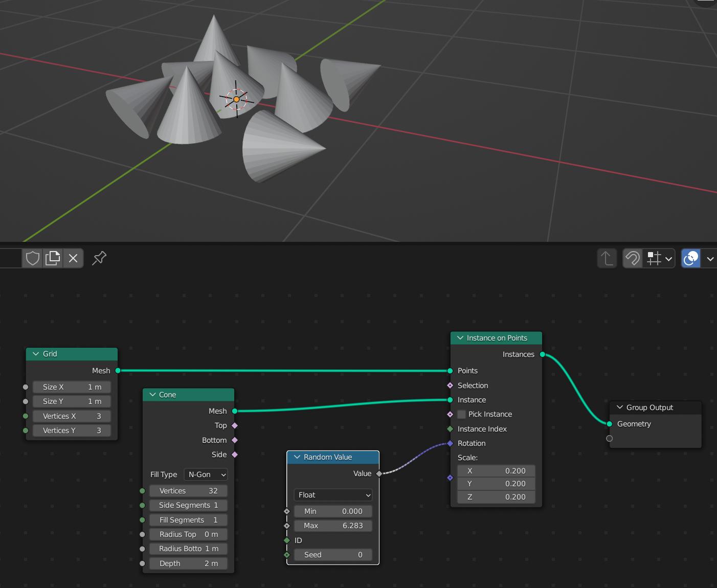This screenshot has height=588, width=717.
Task: Open the snap node element dropdown
Action: point(659,258)
